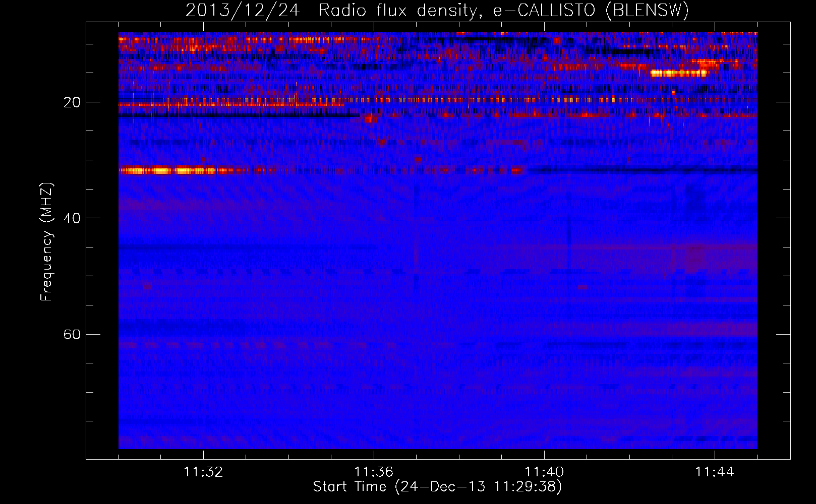Click the 11:44 time tick label
The height and width of the screenshot is (504, 816).
(715, 472)
